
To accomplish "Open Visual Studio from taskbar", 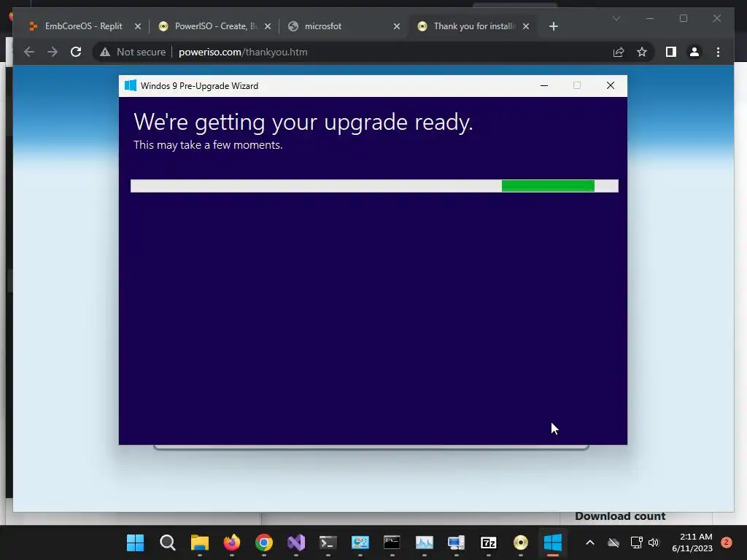I will coord(296,542).
